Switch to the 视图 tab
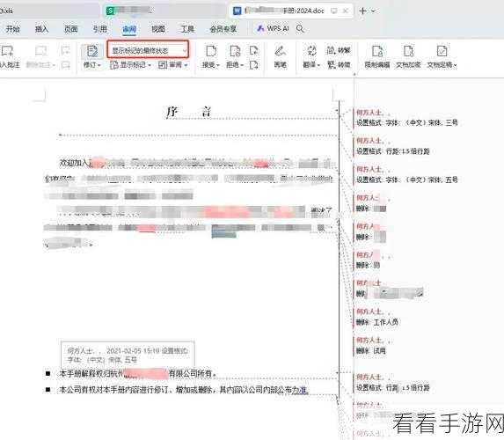The image size is (504, 440). (x=158, y=29)
